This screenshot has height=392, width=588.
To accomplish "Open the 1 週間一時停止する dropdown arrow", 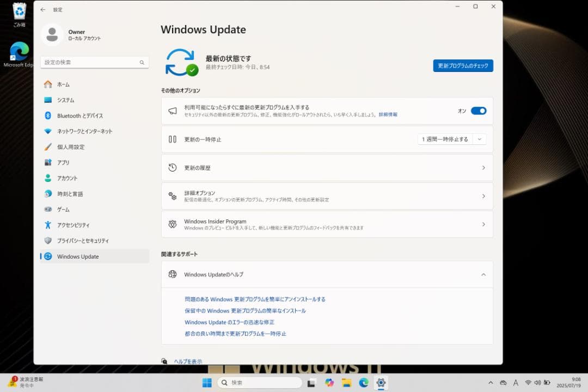I will pos(479,139).
